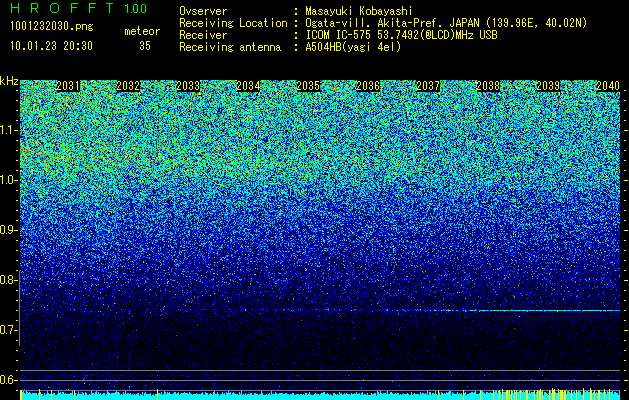Click the 0.6 kHz axis tick label
This screenshot has height=400, width=629.
[x=8, y=380]
